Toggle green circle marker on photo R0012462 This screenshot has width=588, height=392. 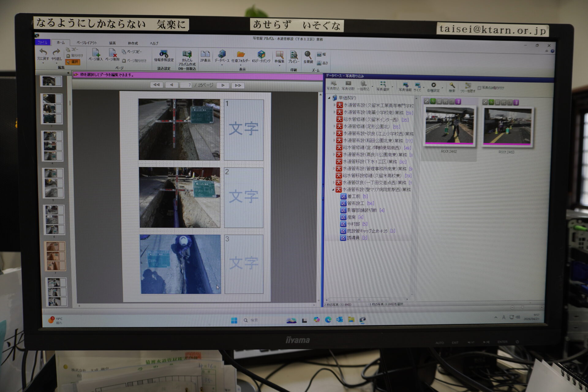pyautogui.click(x=433, y=101)
